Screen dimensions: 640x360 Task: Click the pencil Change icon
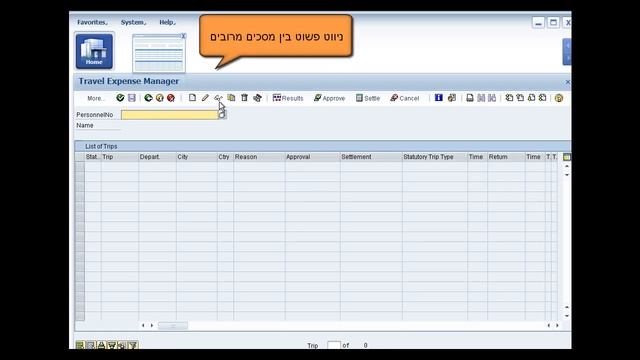[x=205, y=98]
